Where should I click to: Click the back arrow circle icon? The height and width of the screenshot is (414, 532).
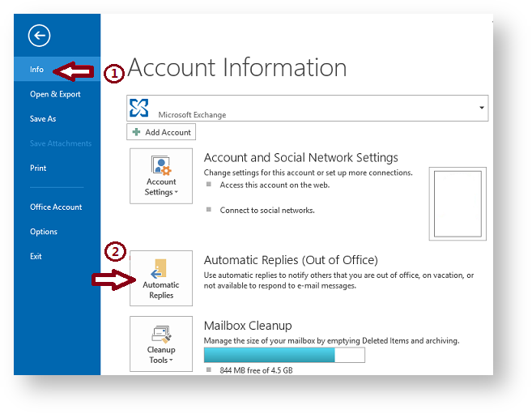pyautogui.click(x=39, y=35)
